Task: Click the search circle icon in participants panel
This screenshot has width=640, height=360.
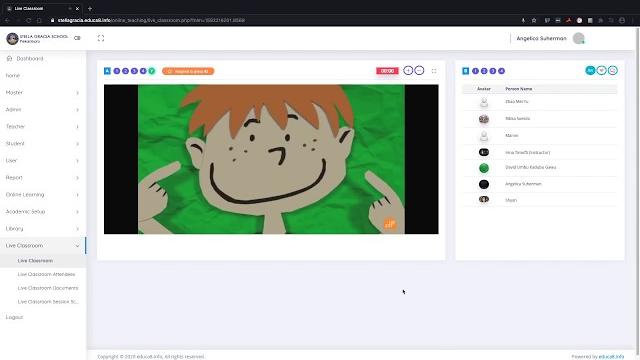Action: pos(613,71)
